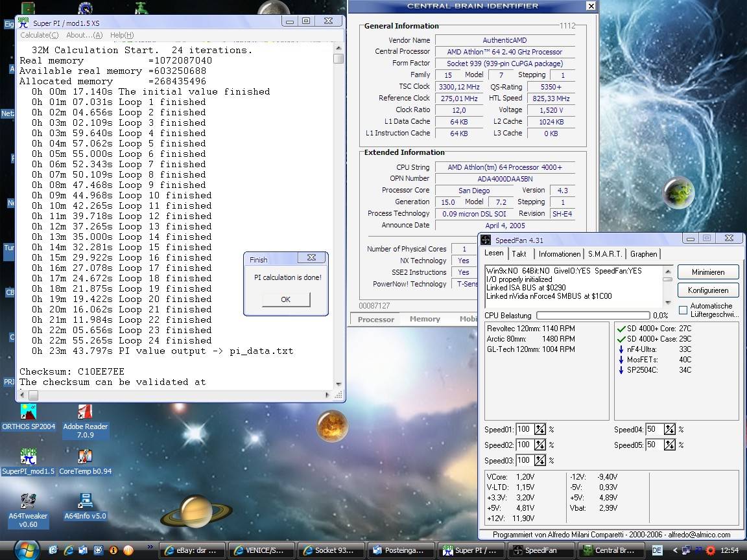Click the SpeedFan window title icon
Screen dimensions: 747x560
coord(486,240)
